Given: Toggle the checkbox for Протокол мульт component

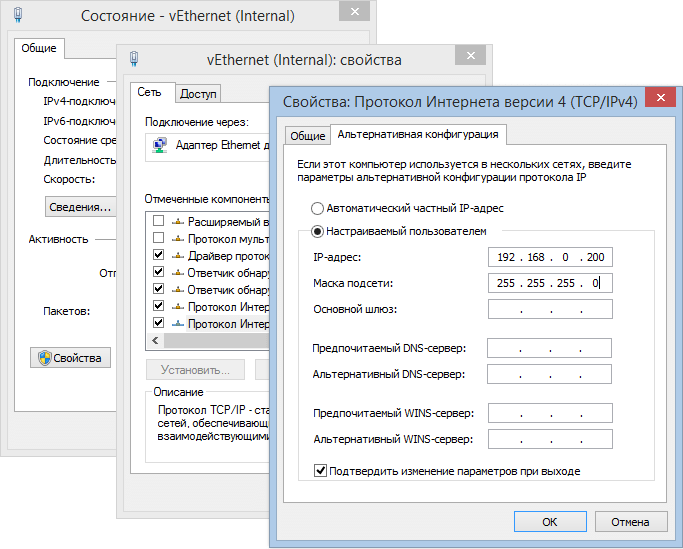Looking at the screenshot, I should (159, 238).
